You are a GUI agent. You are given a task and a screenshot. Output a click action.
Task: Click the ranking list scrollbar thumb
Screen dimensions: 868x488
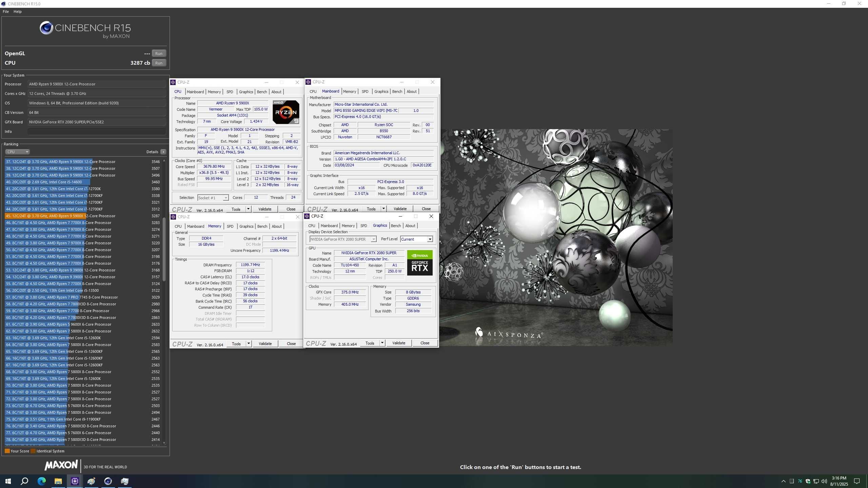pyautogui.click(x=164, y=249)
